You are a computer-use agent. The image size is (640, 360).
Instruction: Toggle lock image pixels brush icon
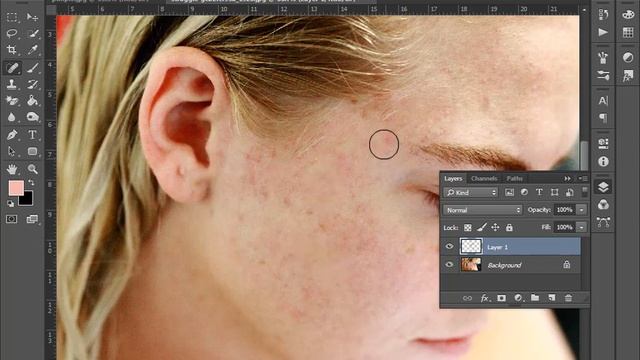click(482, 227)
